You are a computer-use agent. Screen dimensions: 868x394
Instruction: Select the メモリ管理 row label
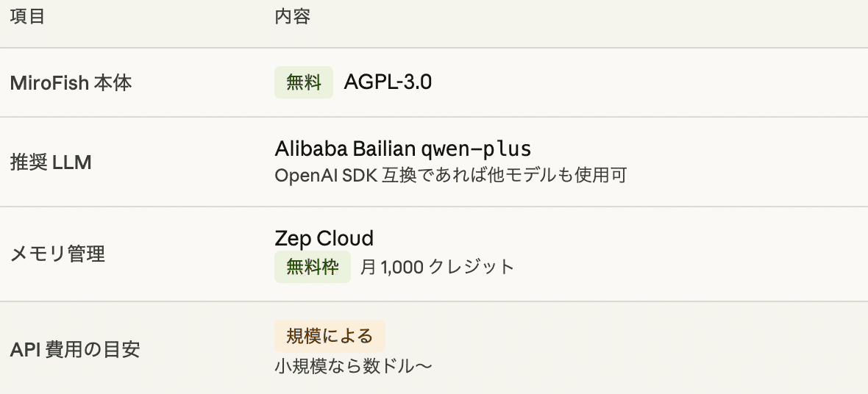point(57,254)
